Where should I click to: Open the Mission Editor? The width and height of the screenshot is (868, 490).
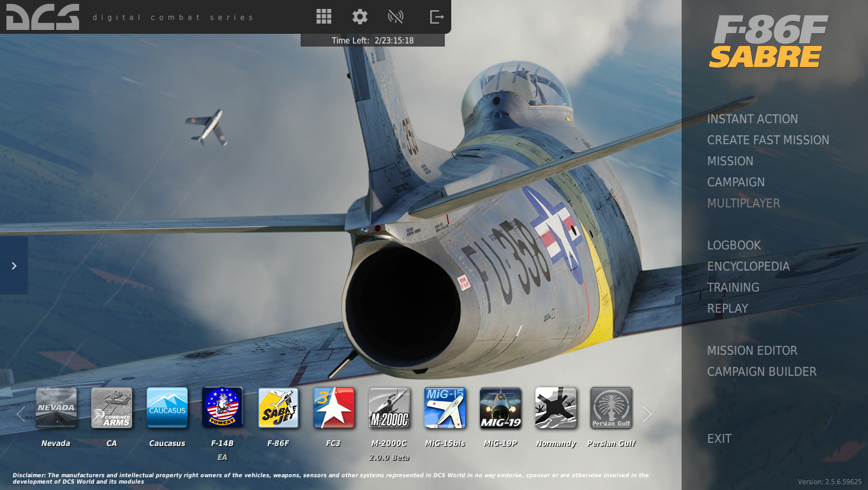click(752, 351)
